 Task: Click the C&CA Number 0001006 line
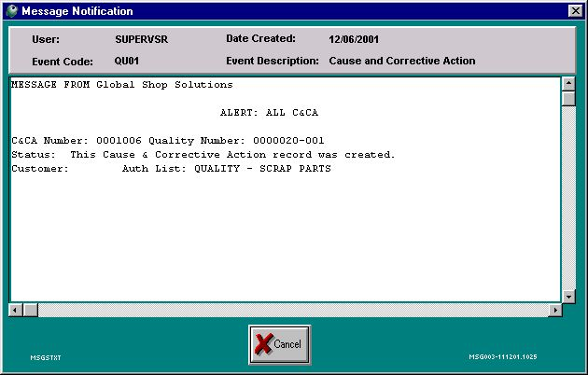click(168, 141)
